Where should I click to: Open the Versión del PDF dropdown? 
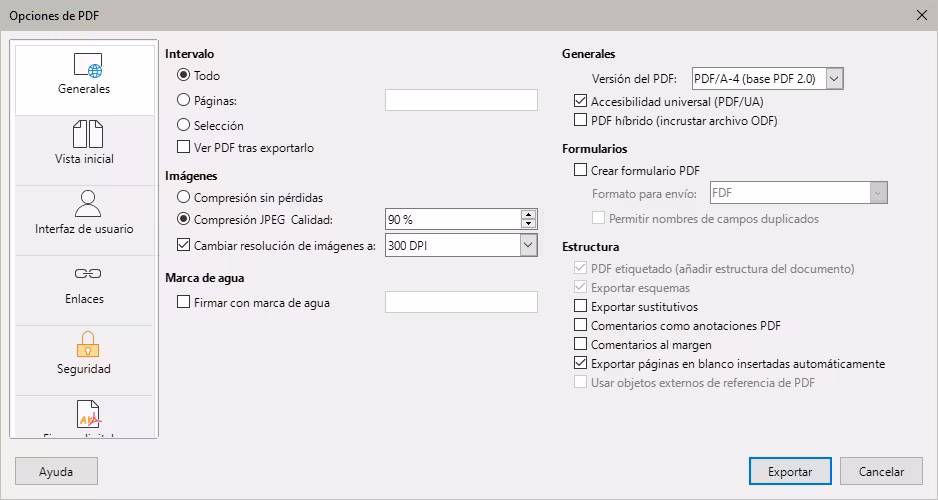click(x=768, y=78)
